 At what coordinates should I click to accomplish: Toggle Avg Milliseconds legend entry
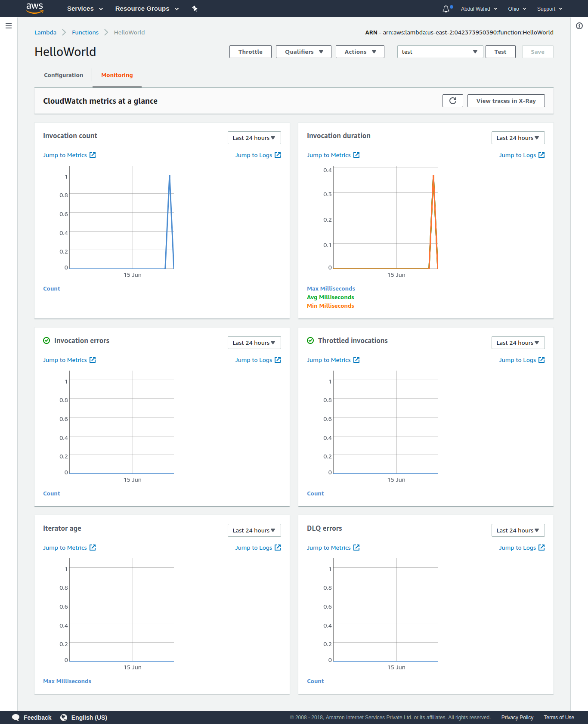coord(330,297)
